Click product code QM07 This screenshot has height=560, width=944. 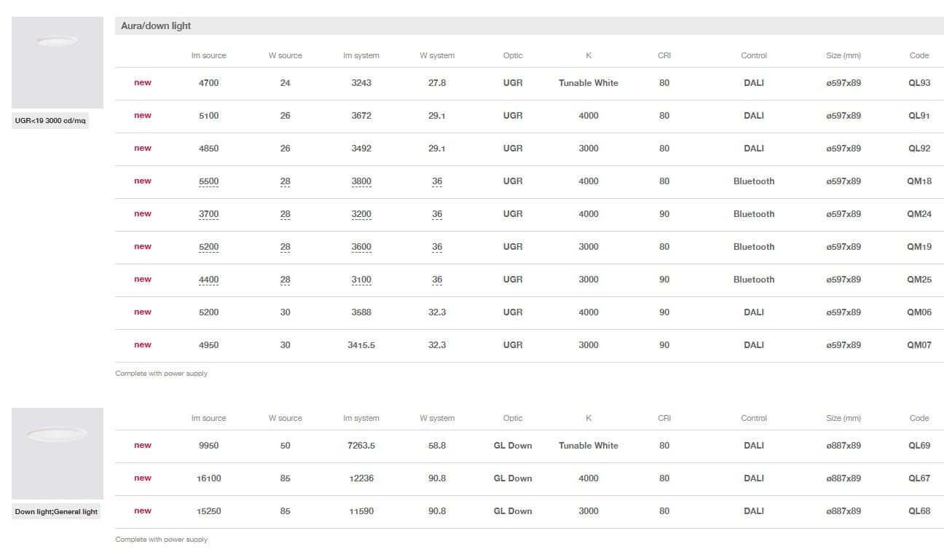919,345
